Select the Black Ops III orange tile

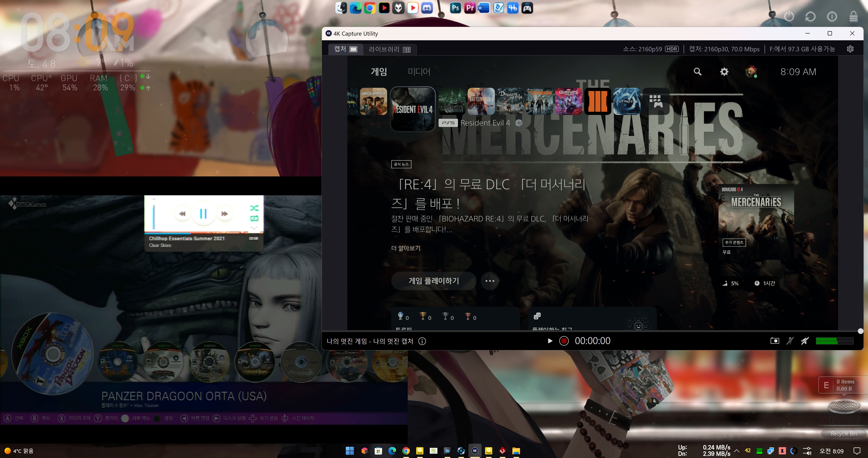tap(598, 102)
